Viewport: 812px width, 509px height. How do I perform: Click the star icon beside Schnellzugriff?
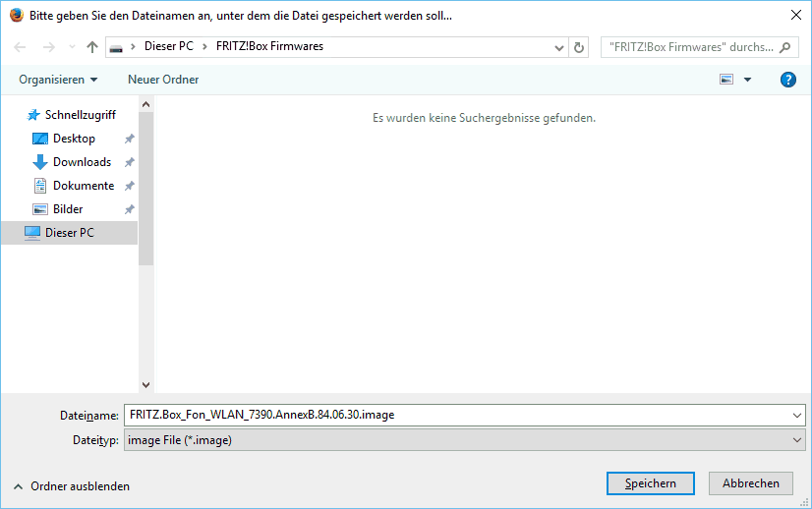click(x=33, y=115)
